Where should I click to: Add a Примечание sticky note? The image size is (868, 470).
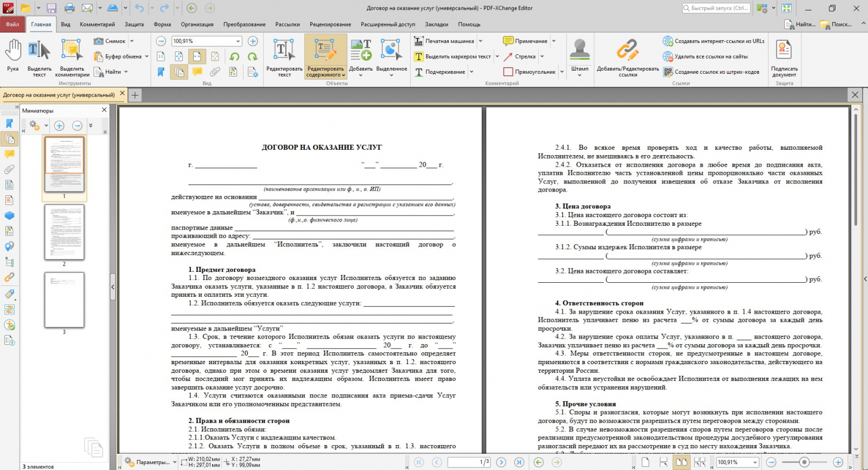[525, 41]
